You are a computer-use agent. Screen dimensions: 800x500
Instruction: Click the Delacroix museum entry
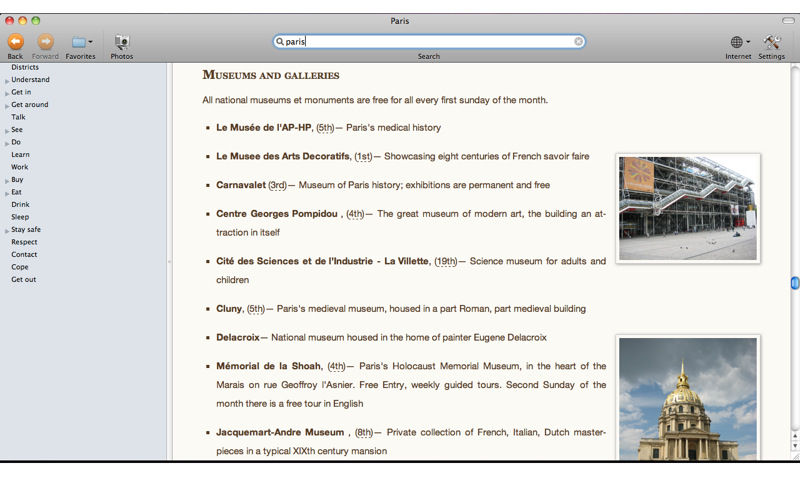tap(238, 337)
